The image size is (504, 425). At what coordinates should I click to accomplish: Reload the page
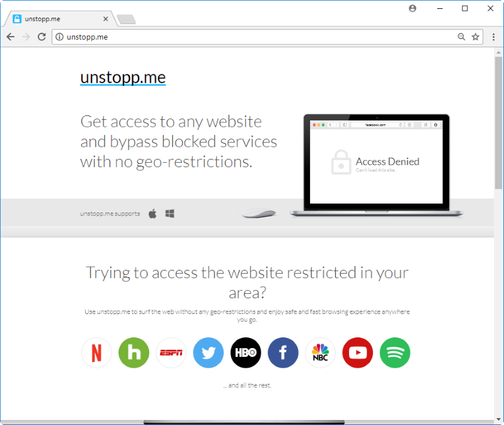click(42, 37)
